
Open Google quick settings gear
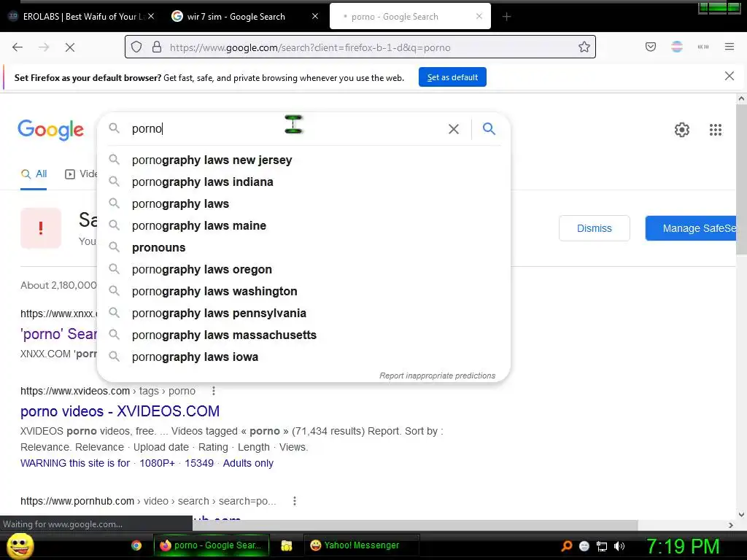(x=682, y=130)
